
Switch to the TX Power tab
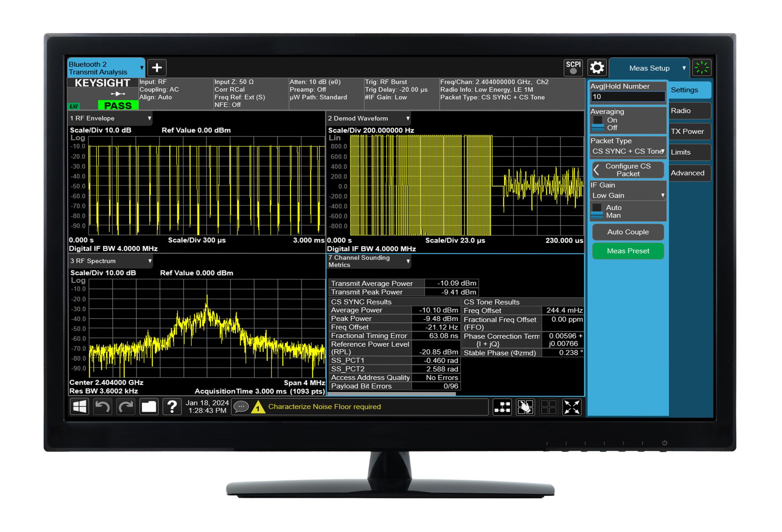coord(687,131)
